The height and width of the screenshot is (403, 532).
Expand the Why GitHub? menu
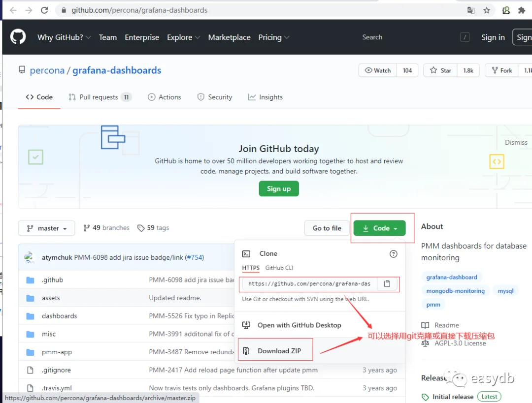64,37
